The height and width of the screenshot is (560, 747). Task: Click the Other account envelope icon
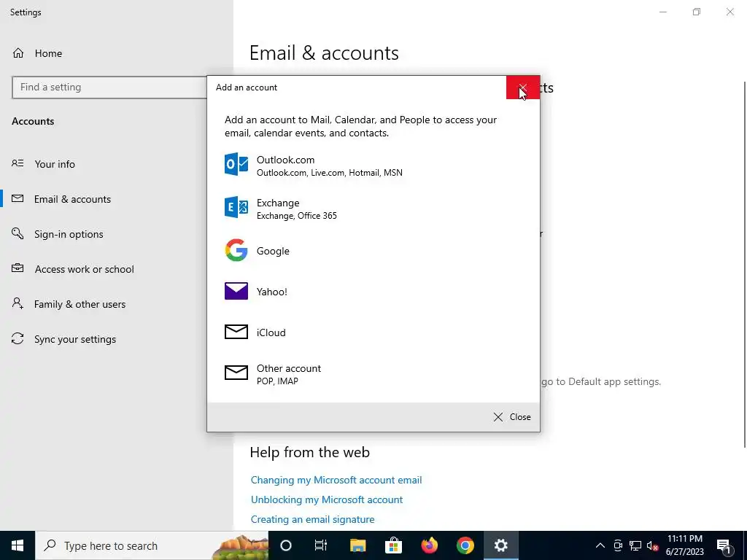coord(236,373)
